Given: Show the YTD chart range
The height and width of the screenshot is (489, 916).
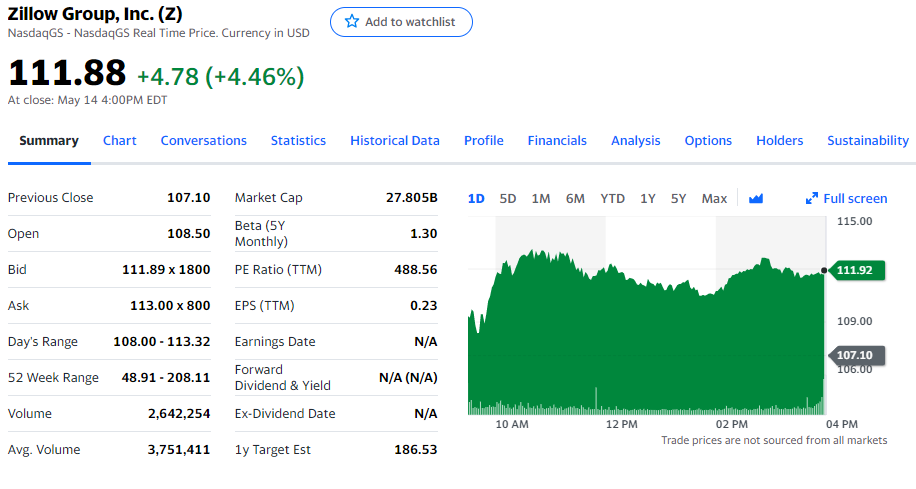Looking at the screenshot, I should click(x=613, y=199).
